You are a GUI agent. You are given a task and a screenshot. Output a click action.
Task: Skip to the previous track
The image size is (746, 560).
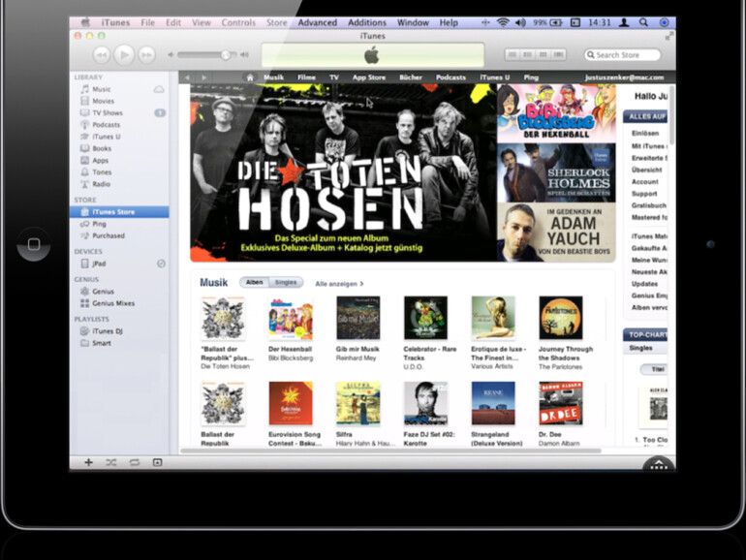pyautogui.click(x=102, y=55)
